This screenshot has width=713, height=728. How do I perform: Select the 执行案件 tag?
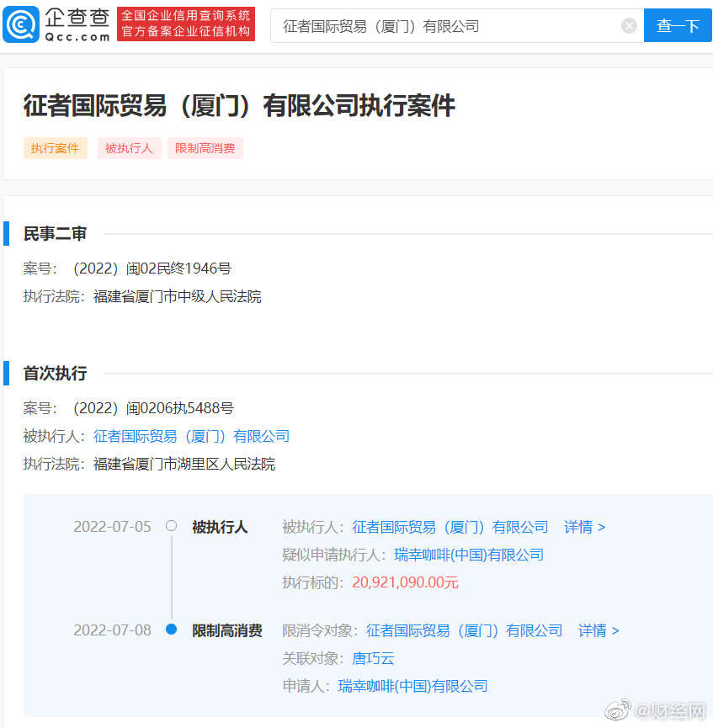[56, 149]
